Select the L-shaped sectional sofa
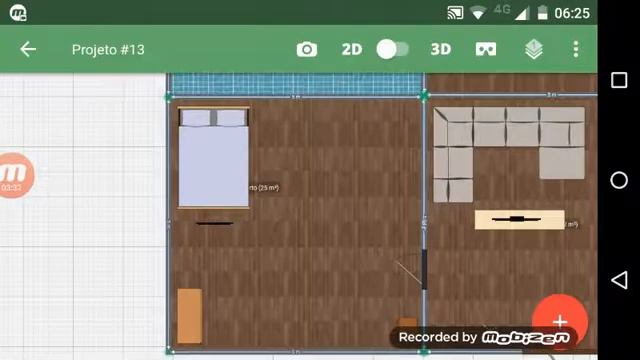This screenshot has height=360, width=640. [509, 154]
